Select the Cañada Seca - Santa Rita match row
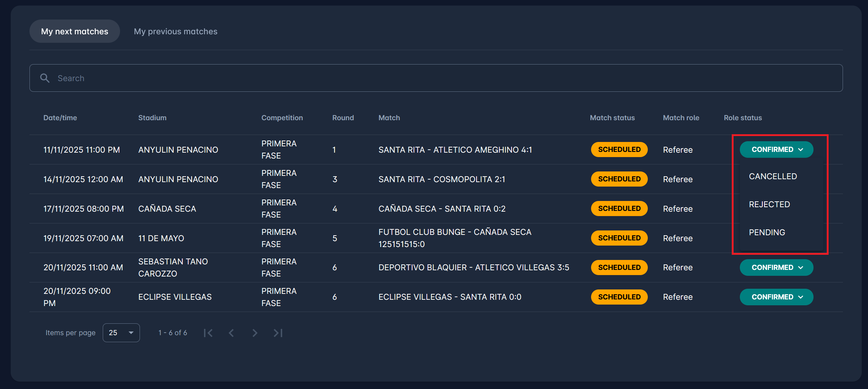Viewport: 868px width, 389px height. pyautogui.click(x=442, y=209)
